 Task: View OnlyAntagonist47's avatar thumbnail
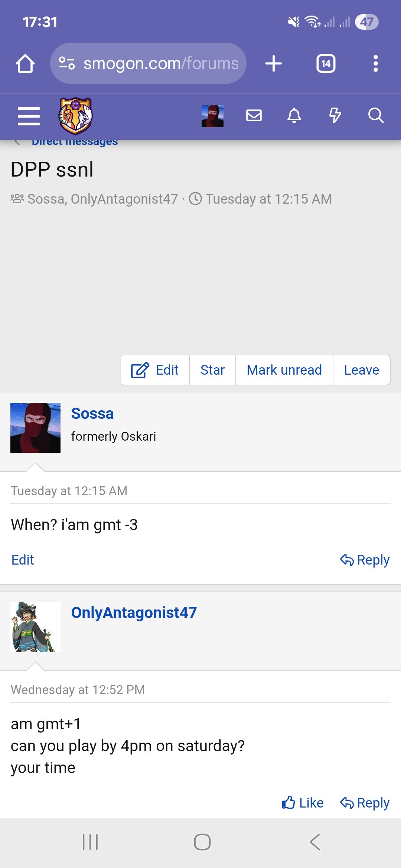coord(35,627)
